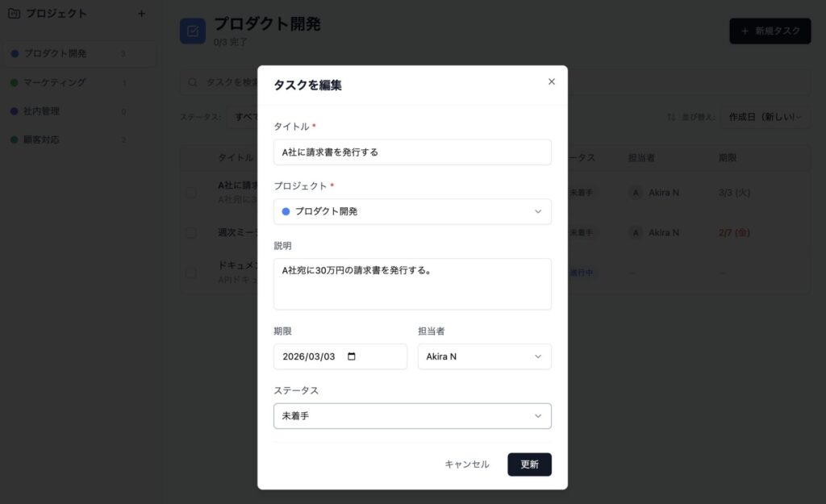
Task: Expand the プロジェクト dropdown showing プロダクト開発
Action: click(412, 212)
